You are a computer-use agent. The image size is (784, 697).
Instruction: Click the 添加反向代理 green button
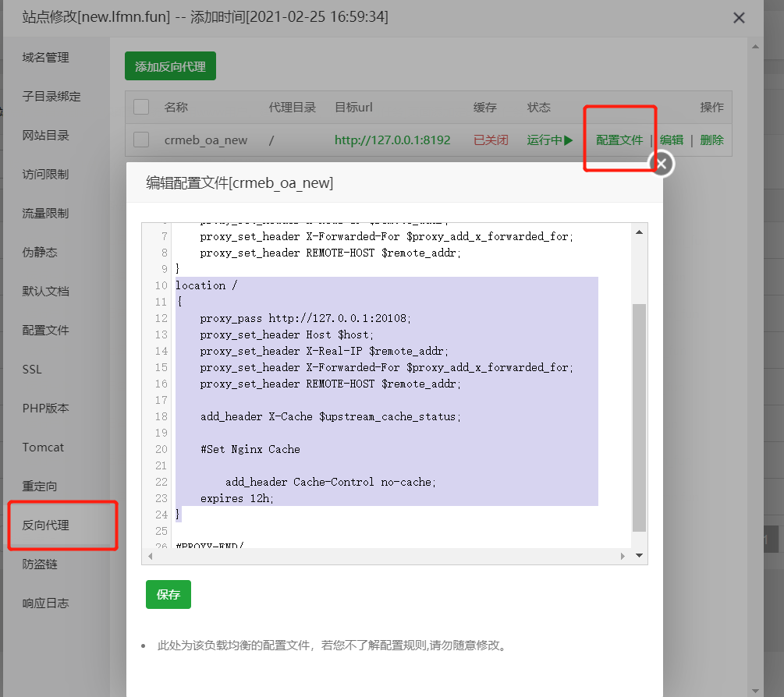(170, 65)
